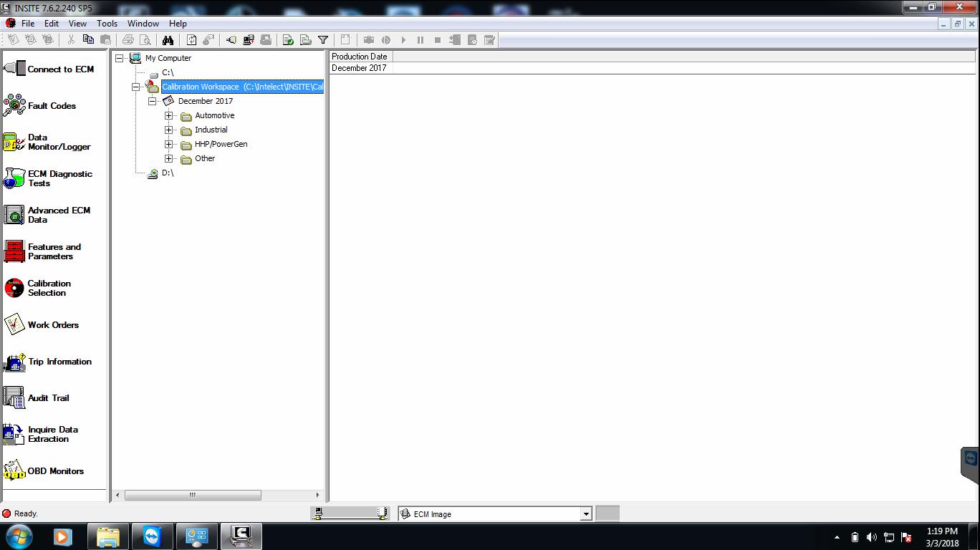Open the Connect to ECM view
Screen dimensions: 980x550
tap(49, 69)
